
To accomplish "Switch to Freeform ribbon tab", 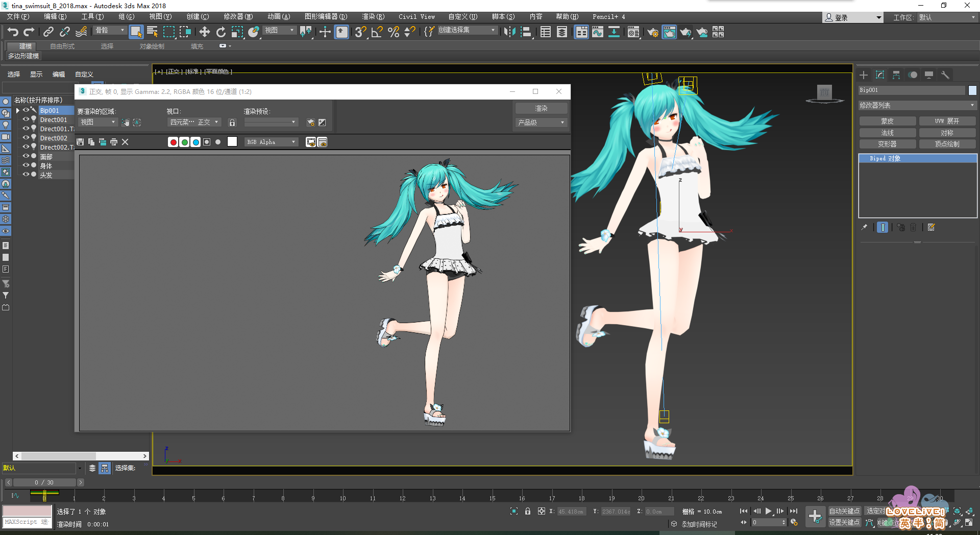I will [x=62, y=46].
